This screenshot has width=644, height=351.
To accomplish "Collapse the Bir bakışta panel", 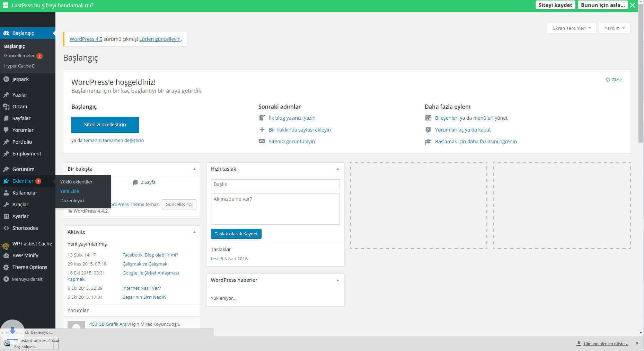I will [x=194, y=169].
